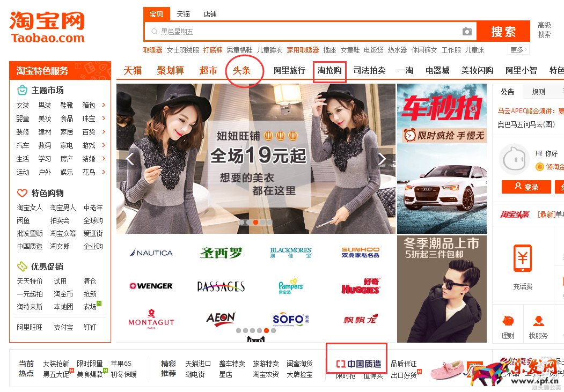Open the 苹果6S hot topic link

pos(121,364)
